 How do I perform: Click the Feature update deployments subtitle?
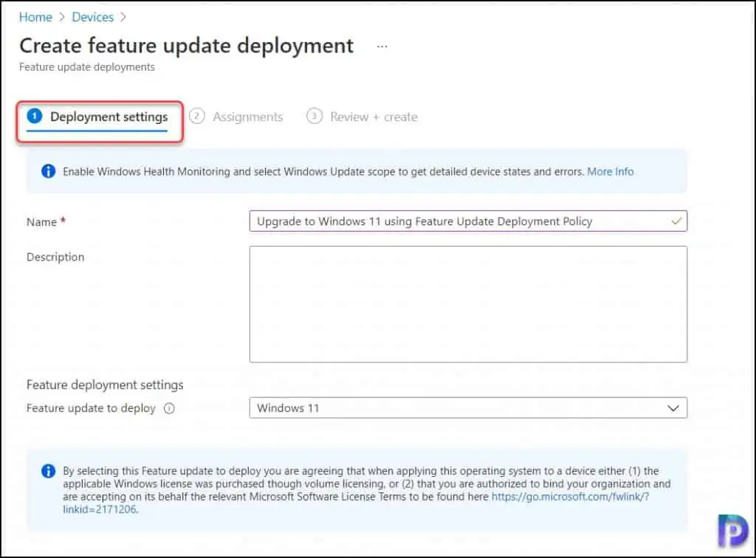87,67
